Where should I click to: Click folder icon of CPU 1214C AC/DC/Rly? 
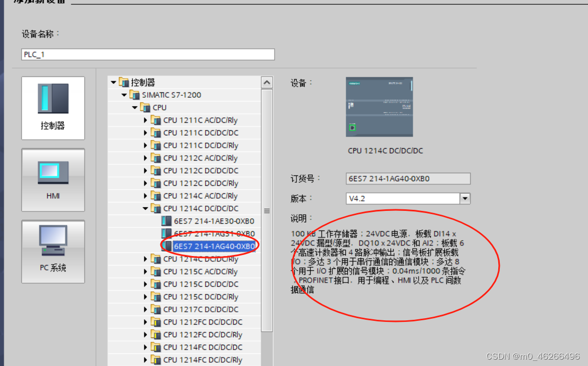156,195
